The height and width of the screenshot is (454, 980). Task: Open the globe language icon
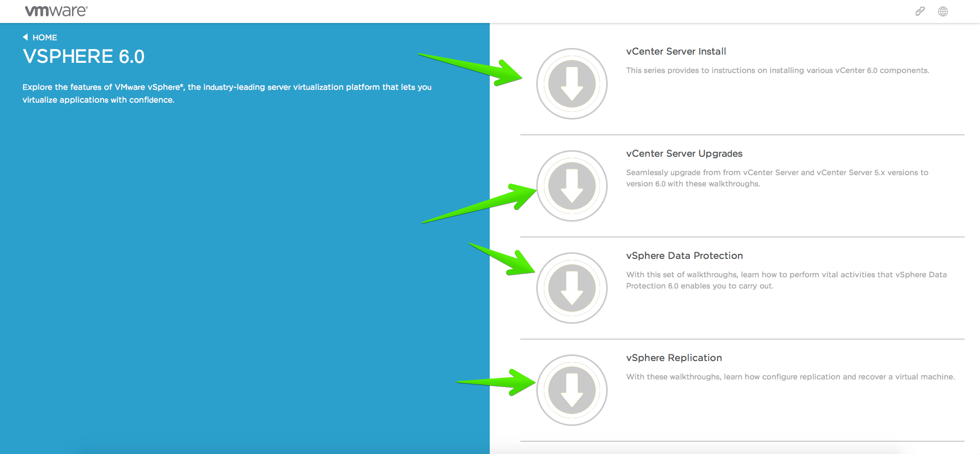943,11
